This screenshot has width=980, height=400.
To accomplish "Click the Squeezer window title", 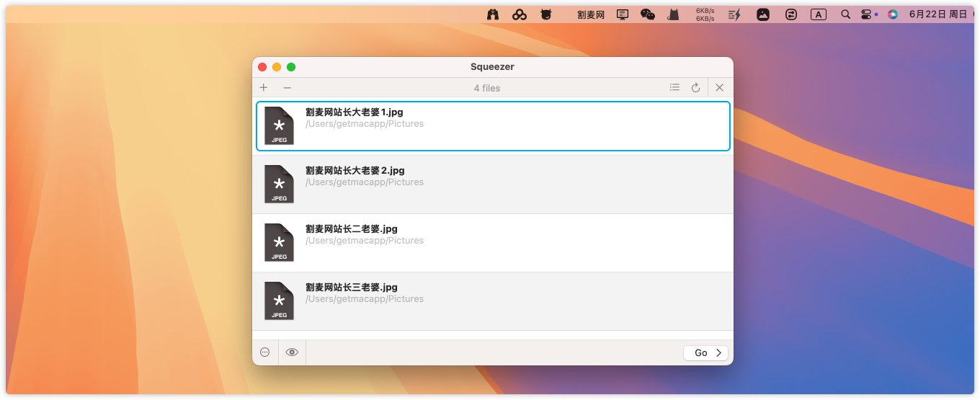I will (492, 67).
